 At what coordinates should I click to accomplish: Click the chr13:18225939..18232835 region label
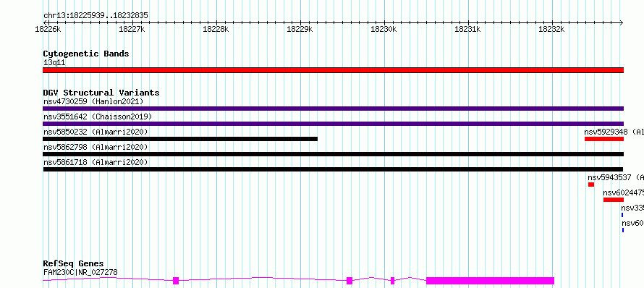point(96,16)
